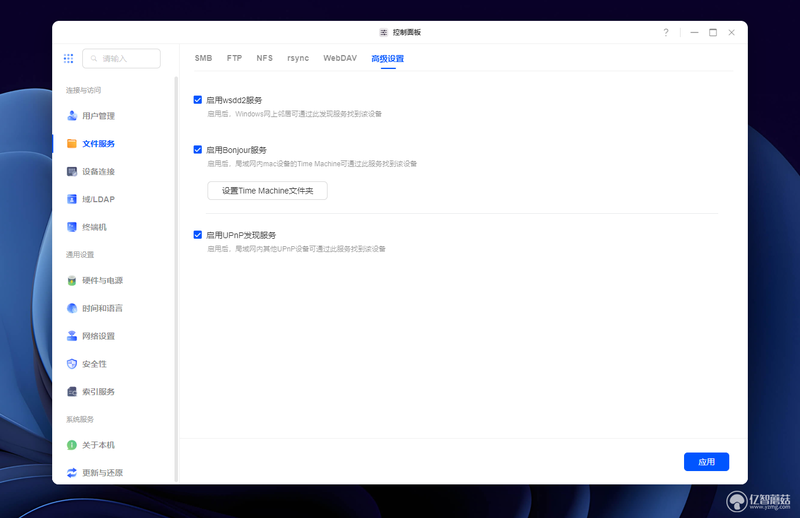This screenshot has width=800, height=518.
Task: Click the 时间和语言 globe icon
Action: click(x=72, y=308)
